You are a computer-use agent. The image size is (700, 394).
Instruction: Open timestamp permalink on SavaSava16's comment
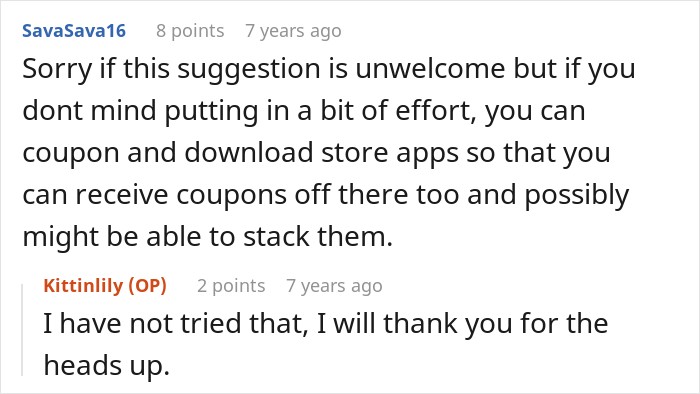pos(293,31)
